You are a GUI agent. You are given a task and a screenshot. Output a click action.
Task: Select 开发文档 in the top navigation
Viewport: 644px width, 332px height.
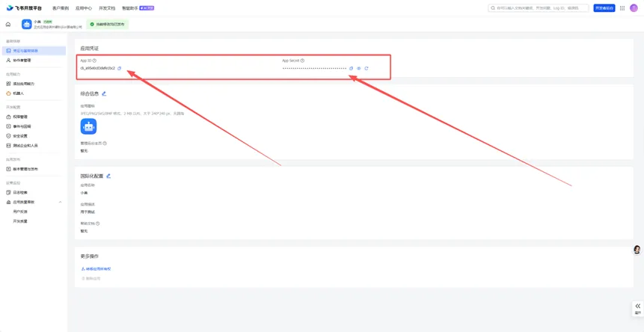pyautogui.click(x=107, y=8)
